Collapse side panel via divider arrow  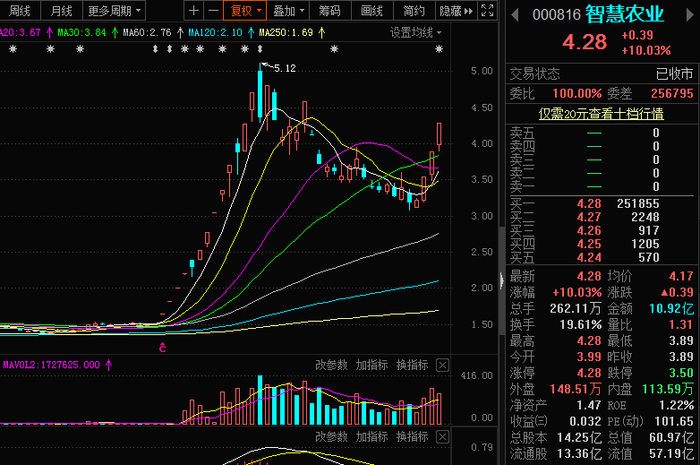502,280
